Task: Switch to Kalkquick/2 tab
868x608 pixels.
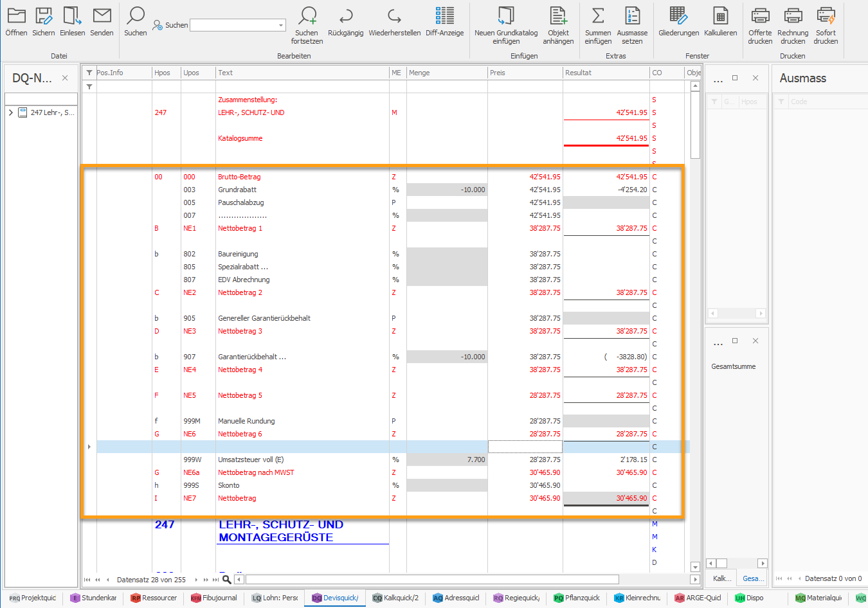Action: pos(395,598)
